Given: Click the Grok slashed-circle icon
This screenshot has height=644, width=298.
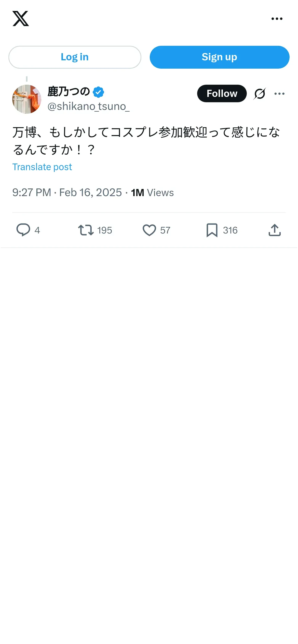Looking at the screenshot, I should coord(260,94).
